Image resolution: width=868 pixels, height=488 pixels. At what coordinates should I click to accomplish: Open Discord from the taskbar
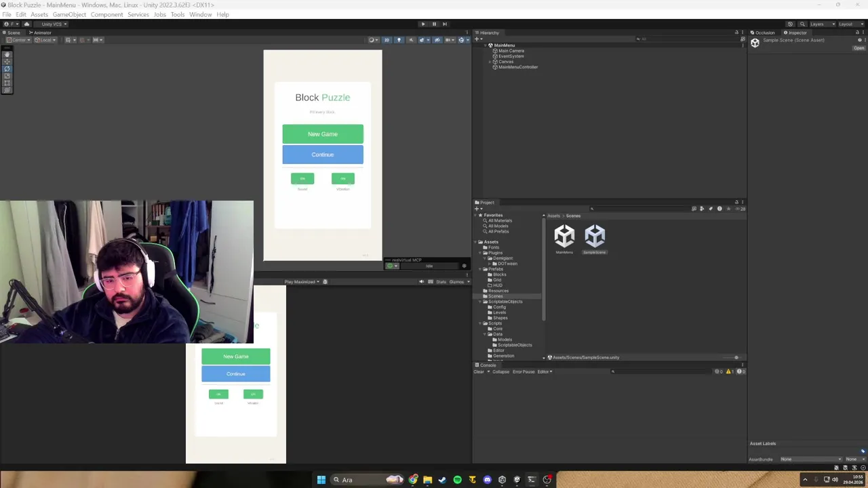pyautogui.click(x=487, y=480)
